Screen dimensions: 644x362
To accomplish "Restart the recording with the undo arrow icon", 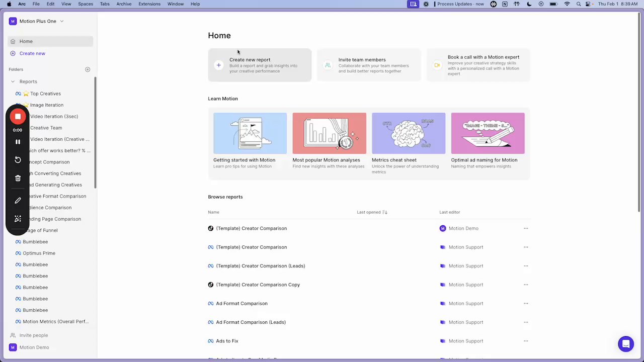I will click(x=18, y=160).
